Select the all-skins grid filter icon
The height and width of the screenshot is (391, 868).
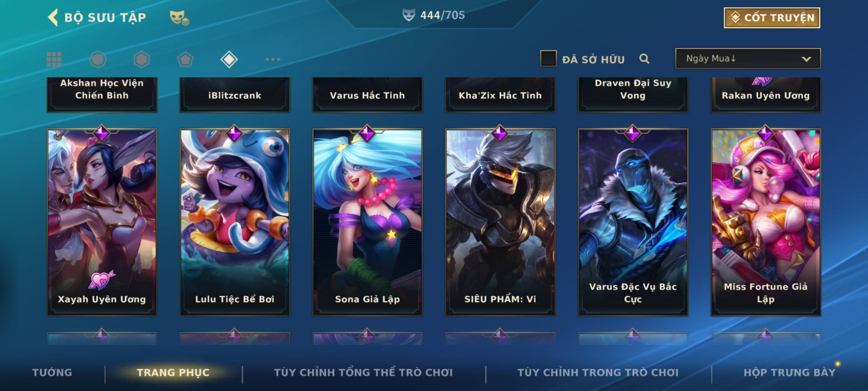tap(54, 59)
